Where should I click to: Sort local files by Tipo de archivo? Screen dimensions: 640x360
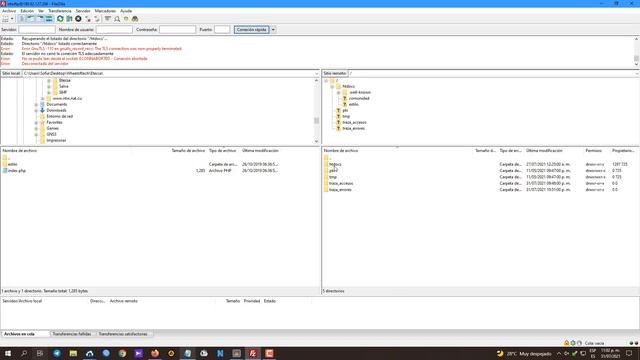tap(222, 151)
